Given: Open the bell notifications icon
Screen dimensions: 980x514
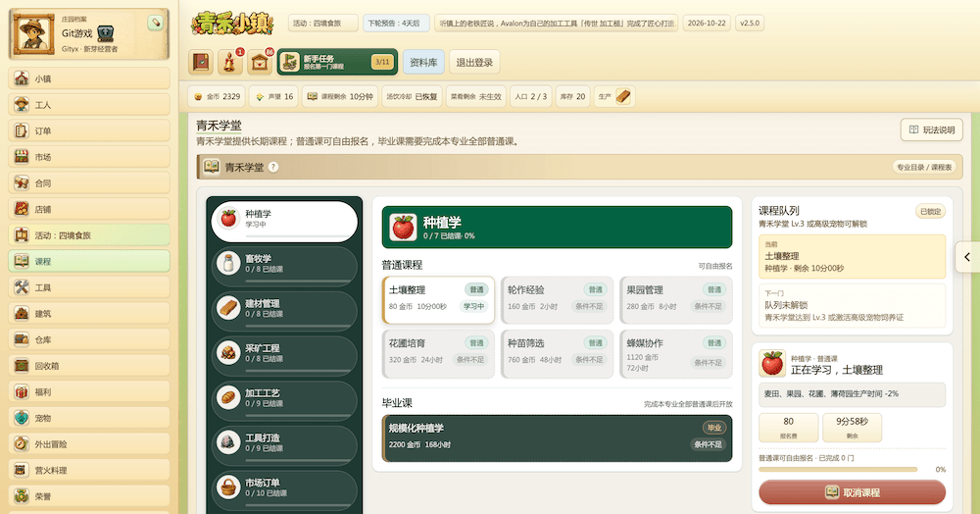Looking at the screenshot, I should click(230, 62).
